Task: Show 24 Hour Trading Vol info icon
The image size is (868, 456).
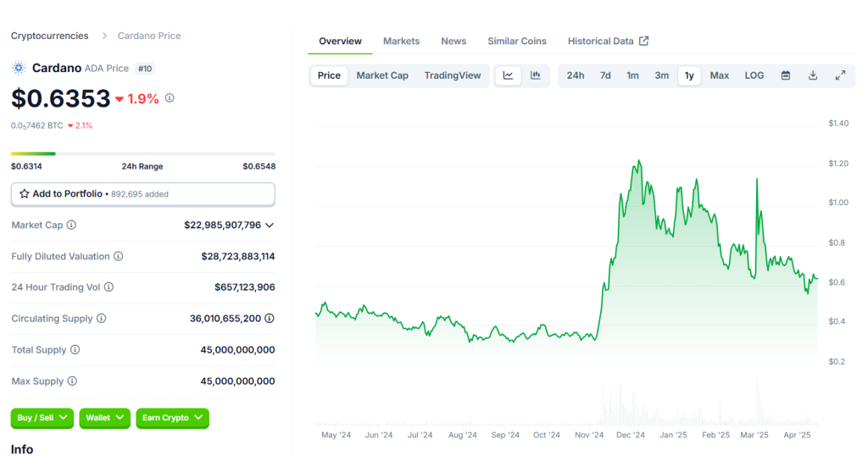Action: 109,286
